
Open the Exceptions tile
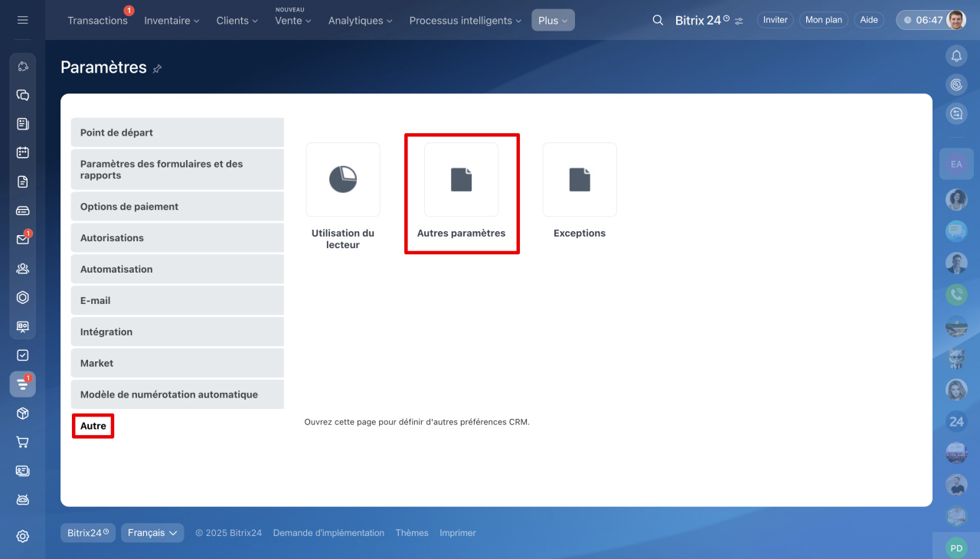point(580,180)
